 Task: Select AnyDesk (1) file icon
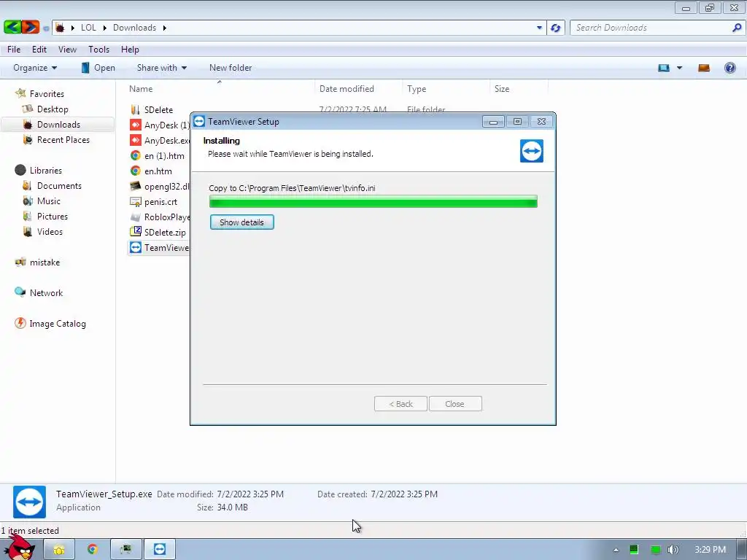click(x=135, y=125)
